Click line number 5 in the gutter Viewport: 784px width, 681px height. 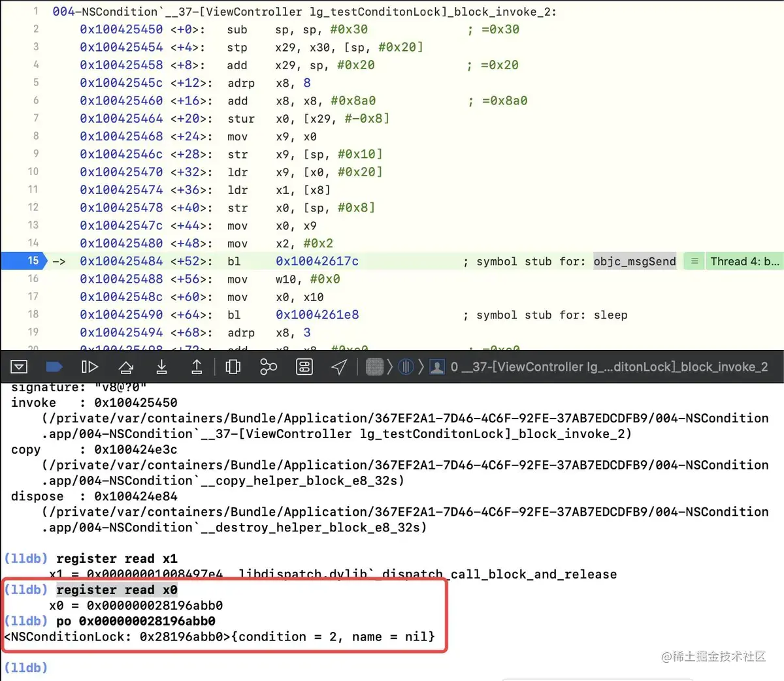pyautogui.click(x=36, y=82)
